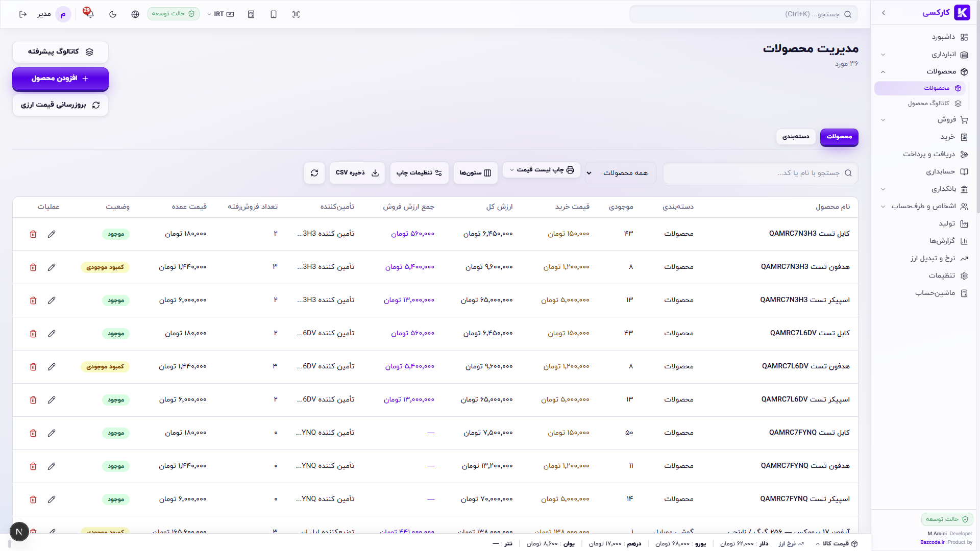Open the همه محصولات filter dropdown
Image resolution: width=980 pixels, height=551 pixels.
(x=621, y=173)
